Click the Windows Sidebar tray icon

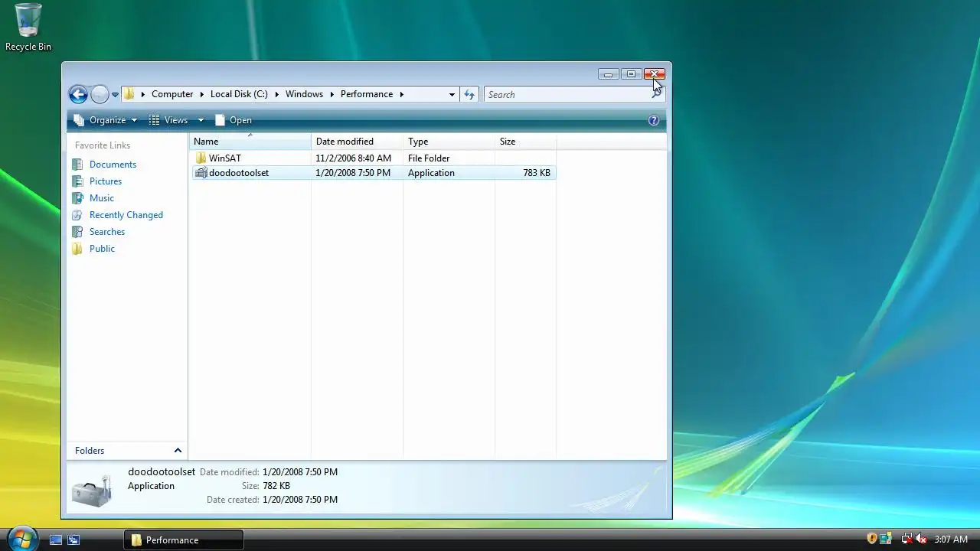[886, 539]
